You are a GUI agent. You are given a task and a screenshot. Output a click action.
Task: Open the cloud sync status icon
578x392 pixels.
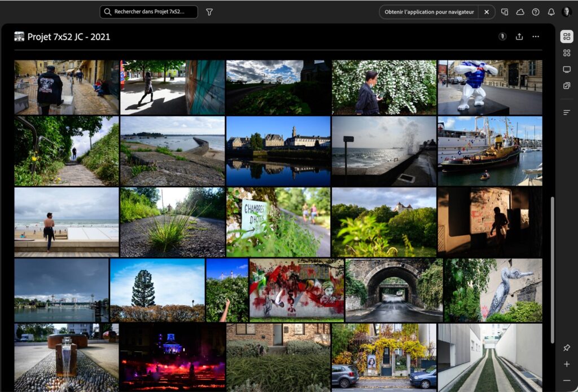[x=520, y=12]
